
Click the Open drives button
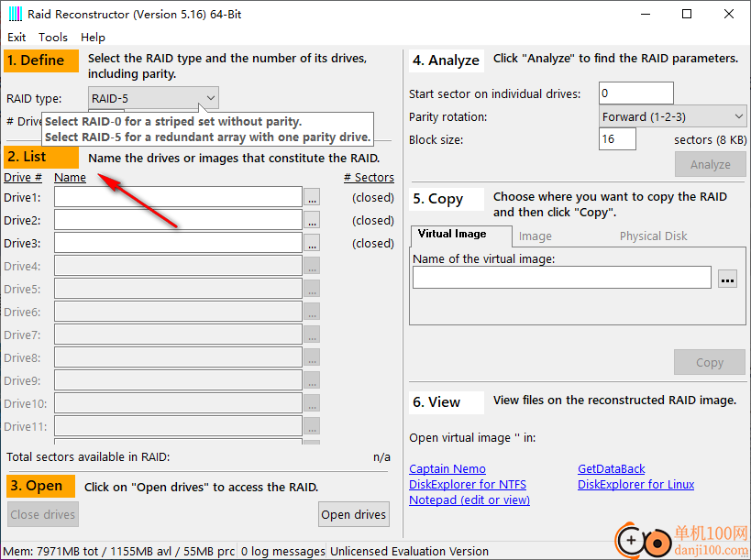pyautogui.click(x=353, y=514)
